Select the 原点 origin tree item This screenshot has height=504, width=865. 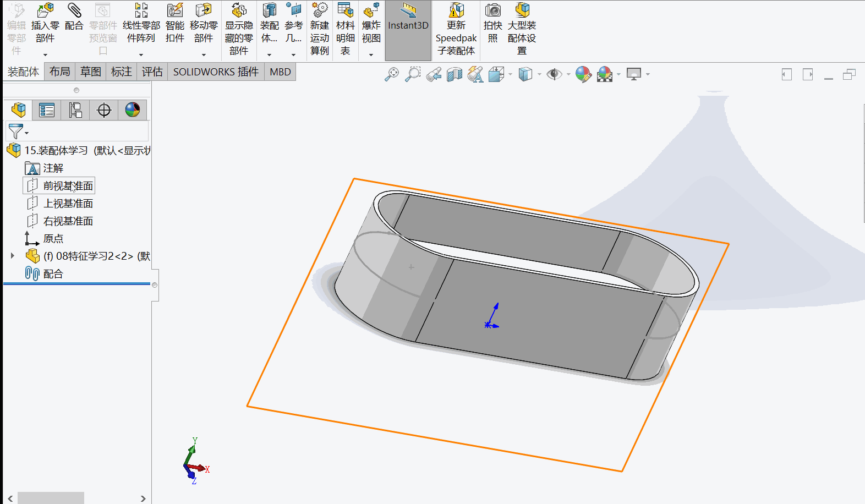tap(45, 239)
